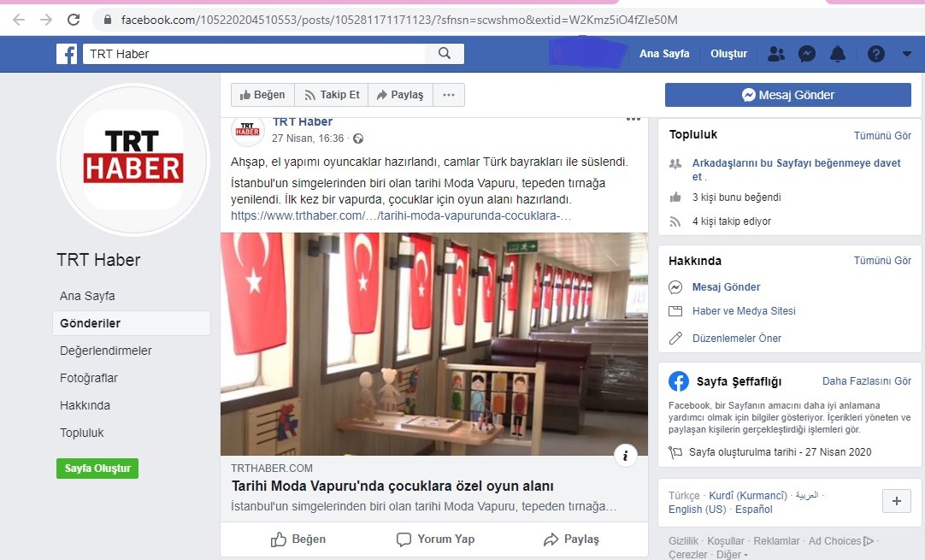Open Oluştur in top bar

point(728,54)
